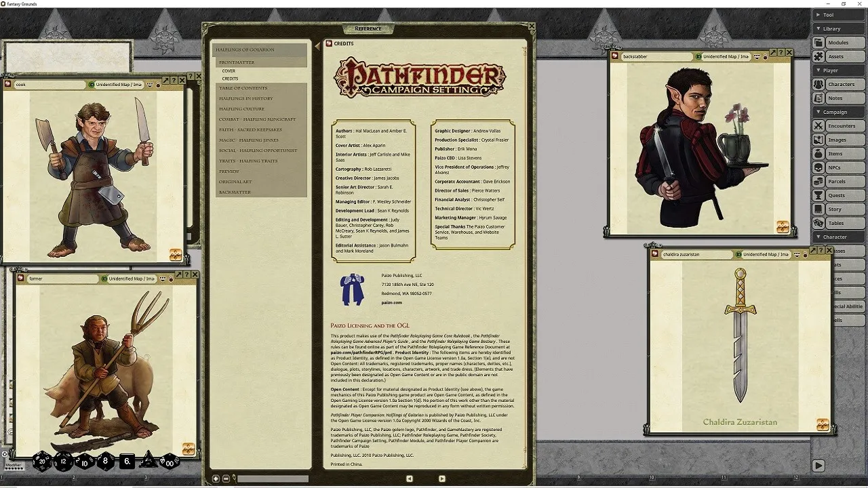Expand Combat: Halfling Slingcraft chapter
The height and width of the screenshot is (488, 868).
(x=261, y=119)
